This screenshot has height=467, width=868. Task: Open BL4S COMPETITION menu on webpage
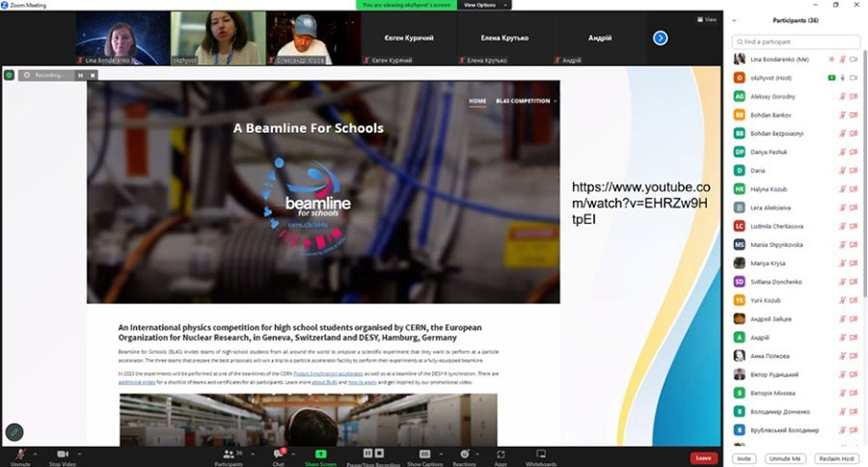[x=526, y=100]
